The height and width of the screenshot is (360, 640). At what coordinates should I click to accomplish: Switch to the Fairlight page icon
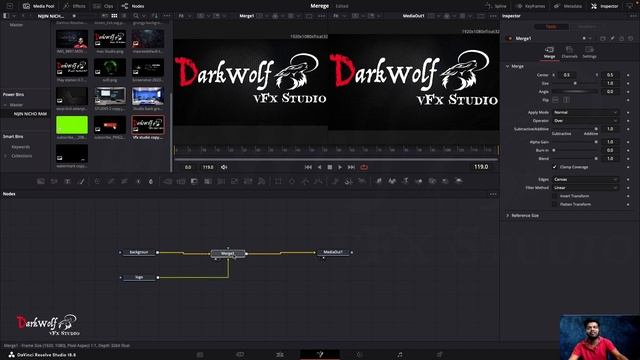[x=400, y=355]
